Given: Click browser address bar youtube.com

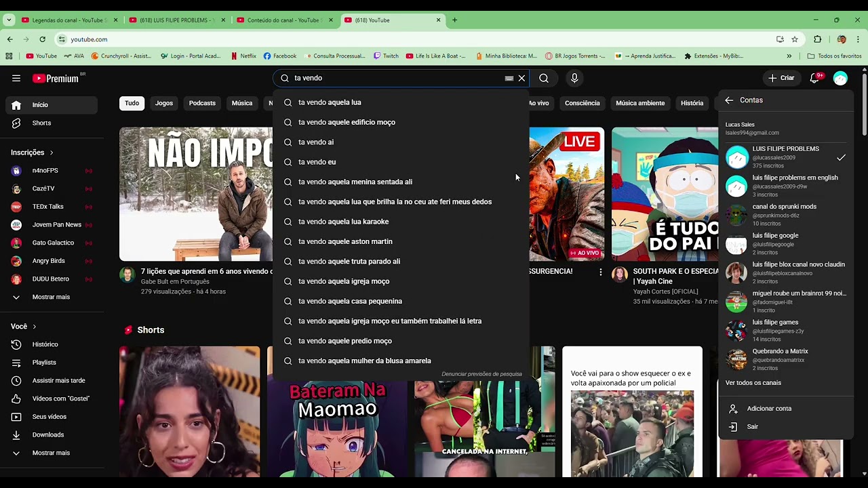Looking at the screenshot, I should (414, 39).
